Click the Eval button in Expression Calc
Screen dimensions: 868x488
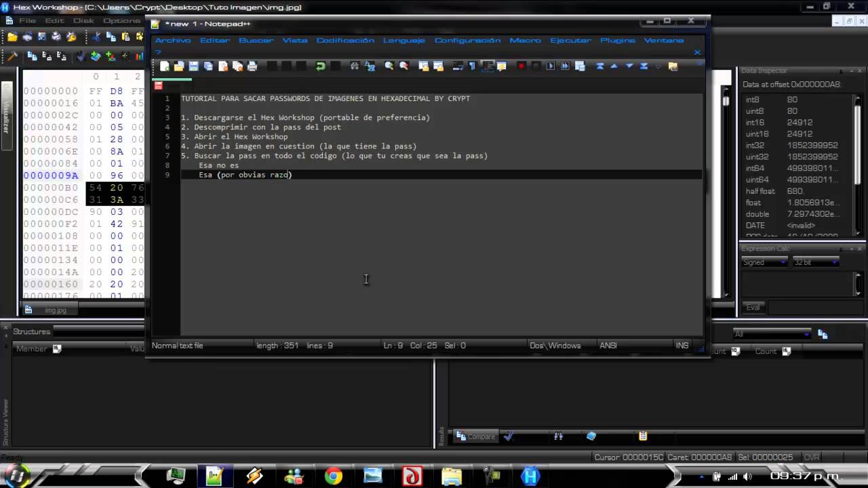pyautogui.click(x=753, y=307)
